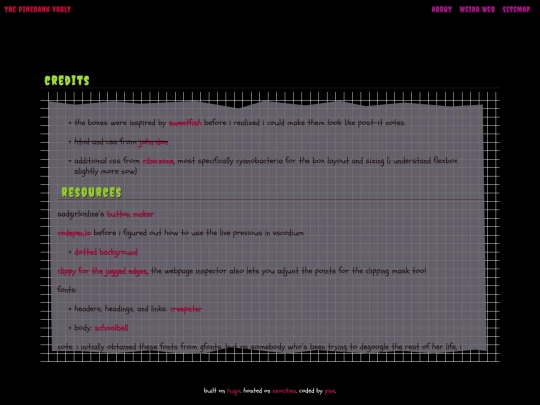
Task: Click the hugo link in footer
Action: tap(234, 391)
